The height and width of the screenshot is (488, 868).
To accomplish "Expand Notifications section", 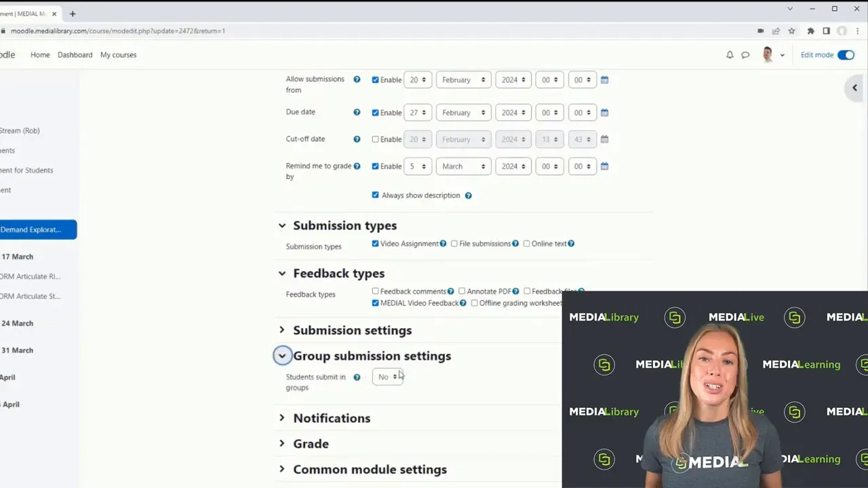I will (x=282, y=418).
